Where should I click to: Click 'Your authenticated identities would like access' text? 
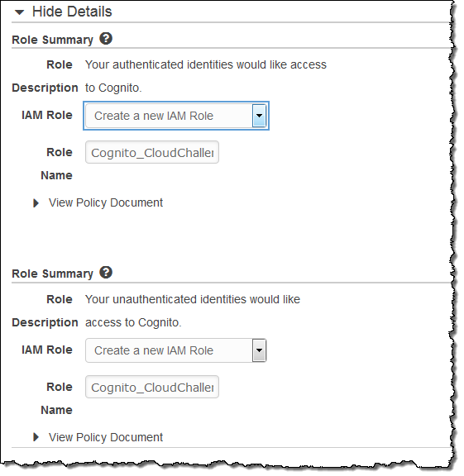pyautogui.click(x=206, y=64)
